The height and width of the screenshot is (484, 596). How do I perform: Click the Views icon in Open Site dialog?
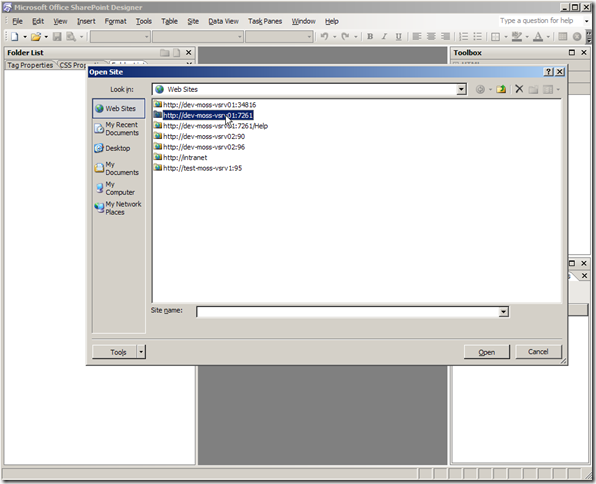coord(548,89)
